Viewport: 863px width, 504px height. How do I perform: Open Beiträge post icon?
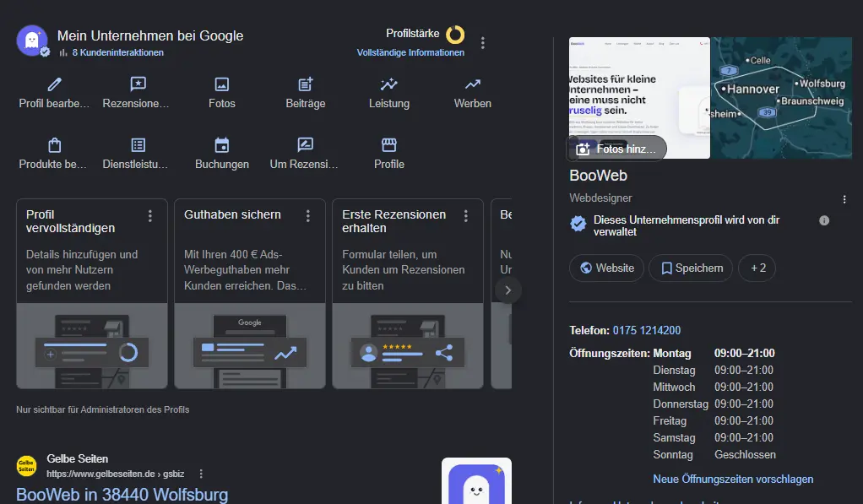[306, 84]
